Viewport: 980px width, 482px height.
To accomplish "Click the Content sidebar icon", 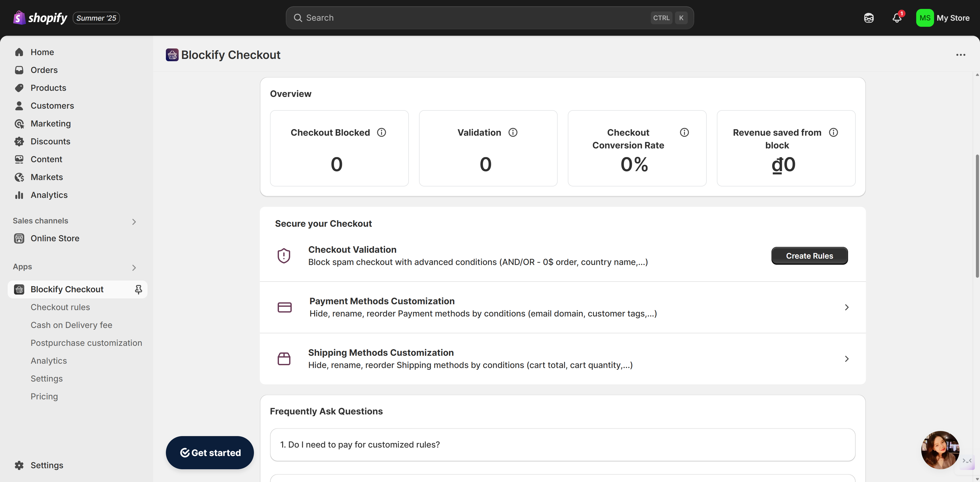I will [19, 159].
